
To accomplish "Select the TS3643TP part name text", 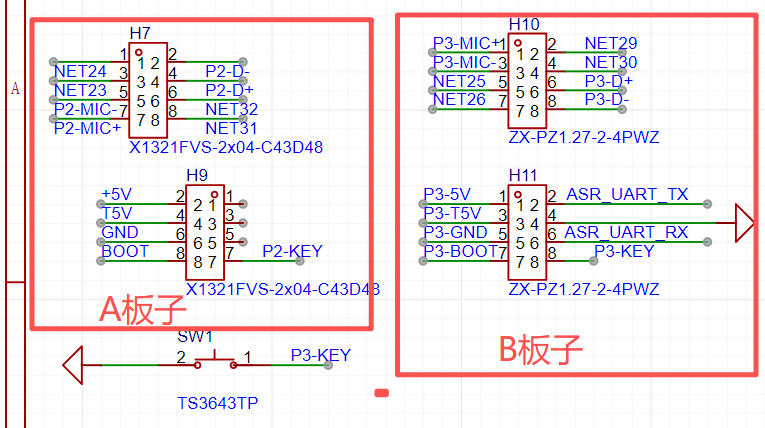I will click(x=218, y=403).
